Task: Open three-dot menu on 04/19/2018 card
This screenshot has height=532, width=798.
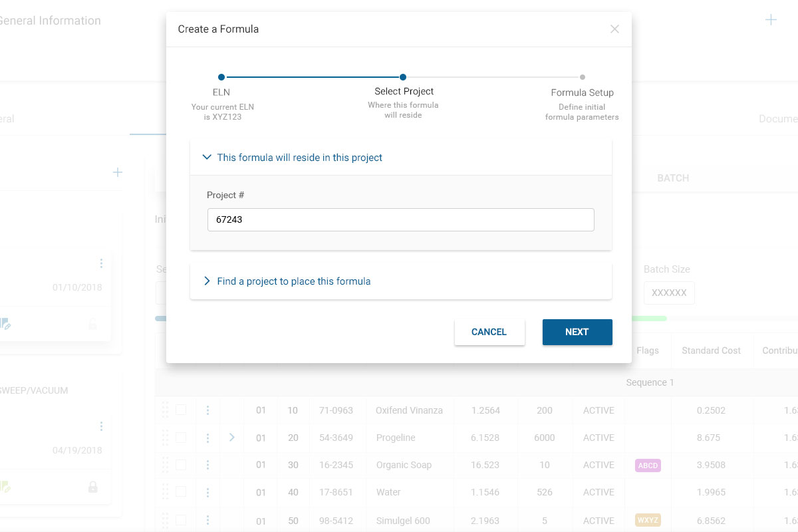Action: tap(101, 426)
